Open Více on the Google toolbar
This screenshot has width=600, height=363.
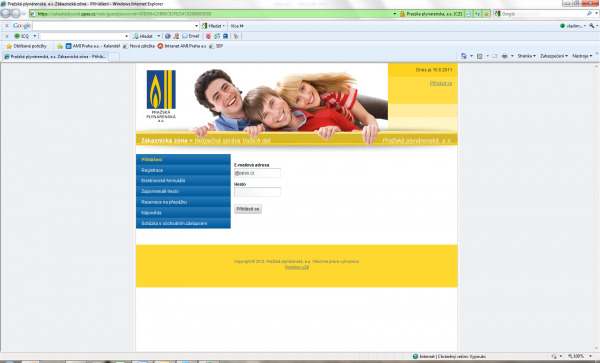237,26
